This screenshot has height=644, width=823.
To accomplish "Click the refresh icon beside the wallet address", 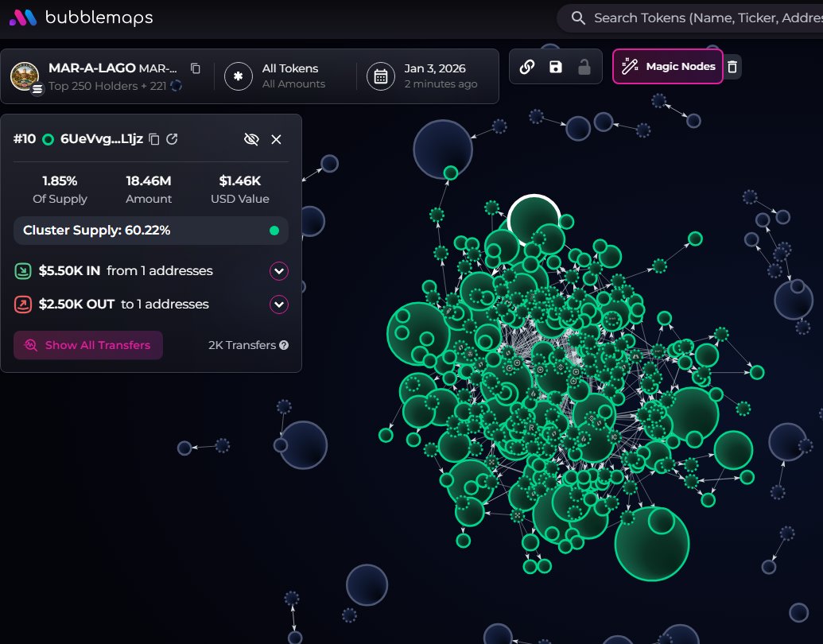I will click(x=172, y=139).
